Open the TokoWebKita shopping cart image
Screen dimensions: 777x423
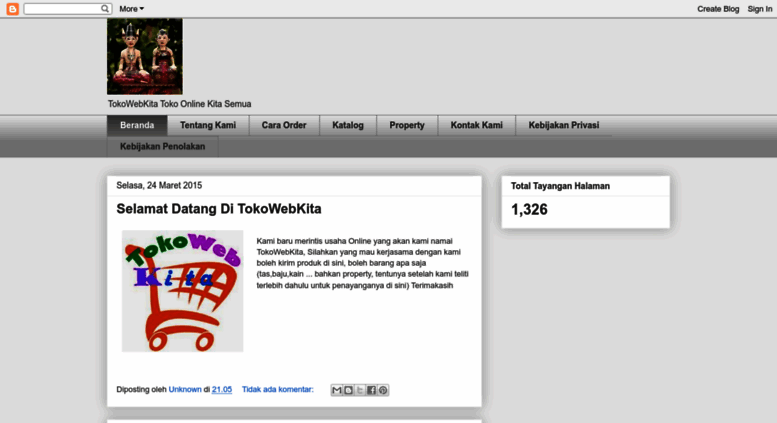pos(182,291)
